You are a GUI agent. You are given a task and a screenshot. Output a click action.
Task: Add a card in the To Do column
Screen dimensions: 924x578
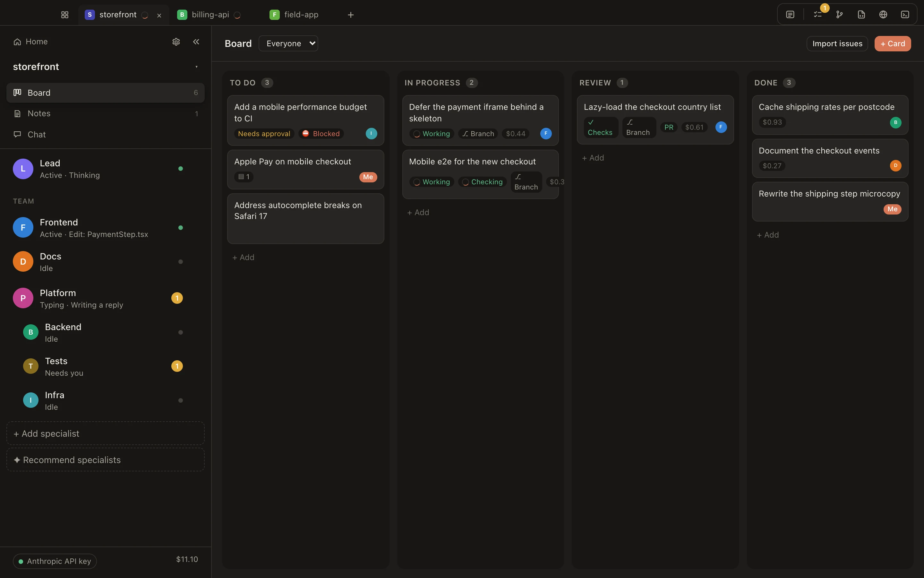(x=243, y=258)
